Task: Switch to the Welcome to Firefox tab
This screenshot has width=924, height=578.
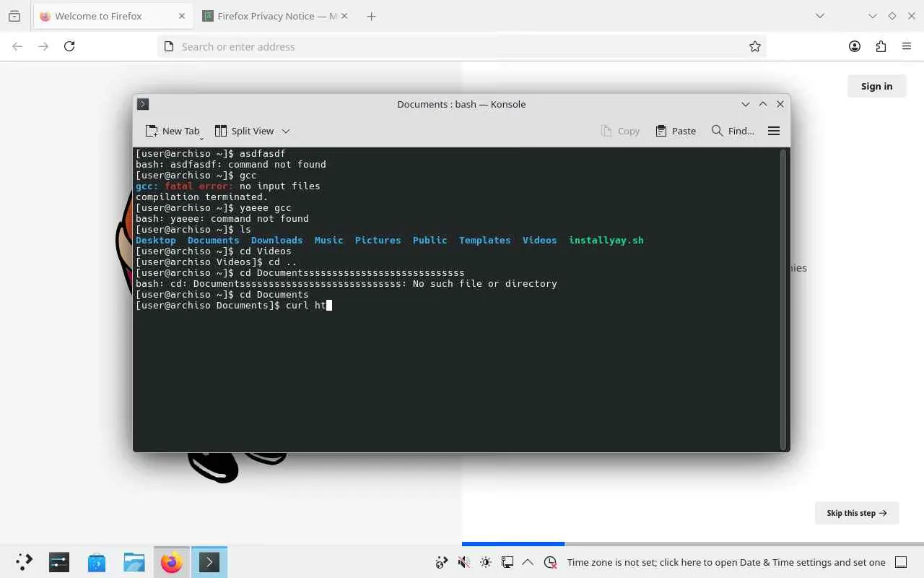Action: (113, 16)
